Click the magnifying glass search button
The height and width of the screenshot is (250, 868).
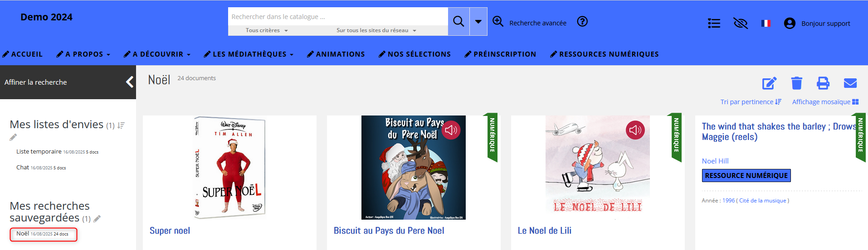pyautogui.click(x=458, y=21)
